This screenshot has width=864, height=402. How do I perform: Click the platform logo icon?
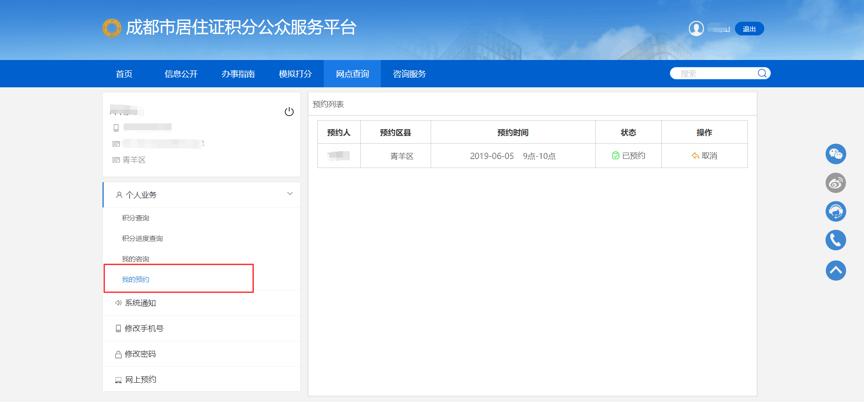(x=112, y=28)
